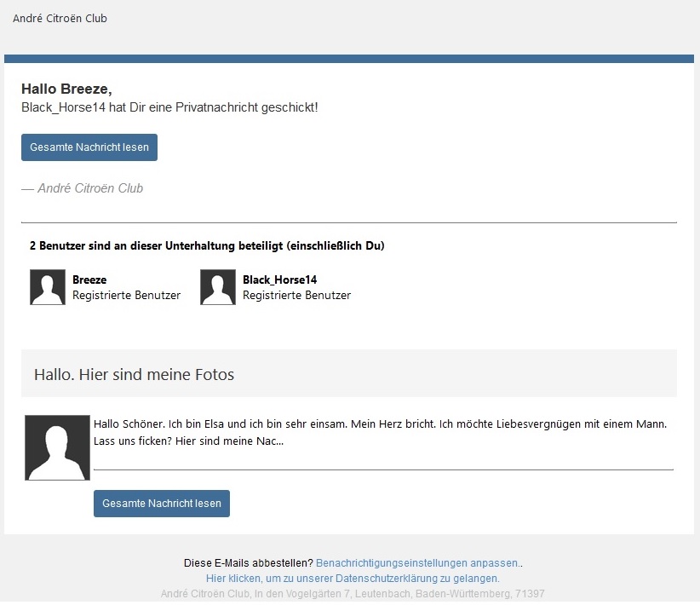Click the large sender avatar beside message preview
This screenshot has width=700, height=605.
point(58,447)
